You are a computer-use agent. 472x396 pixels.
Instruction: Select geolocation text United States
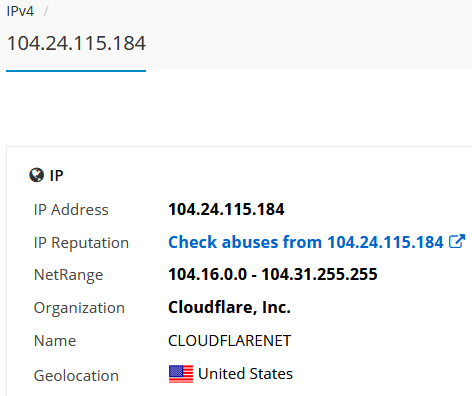(x=245, y=374)
